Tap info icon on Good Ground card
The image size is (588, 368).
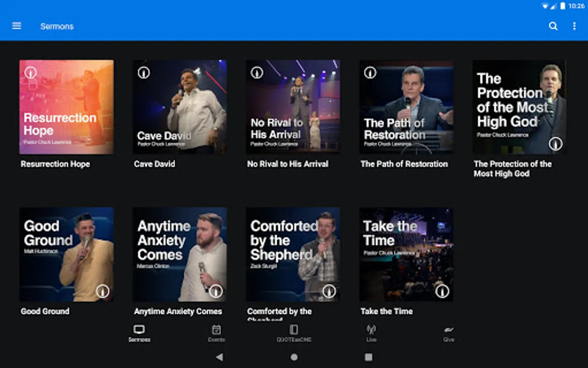102,291
